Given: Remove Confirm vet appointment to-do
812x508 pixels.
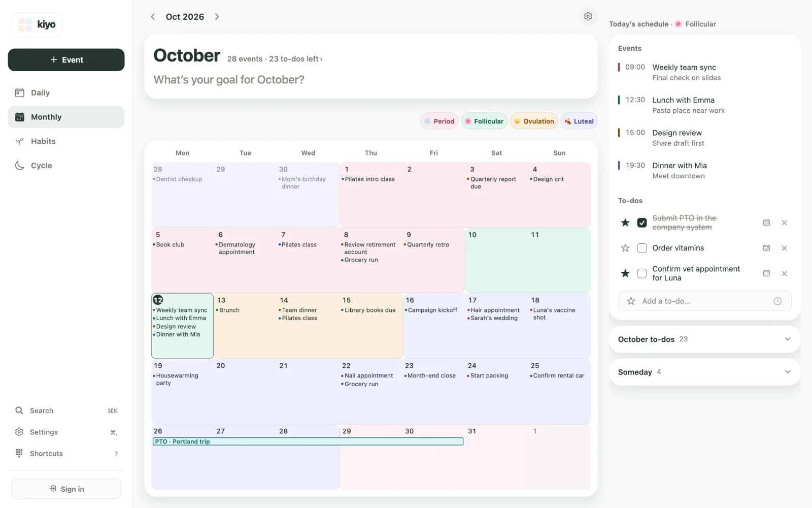Looking at the screenshot, I should tap(784, 273).
